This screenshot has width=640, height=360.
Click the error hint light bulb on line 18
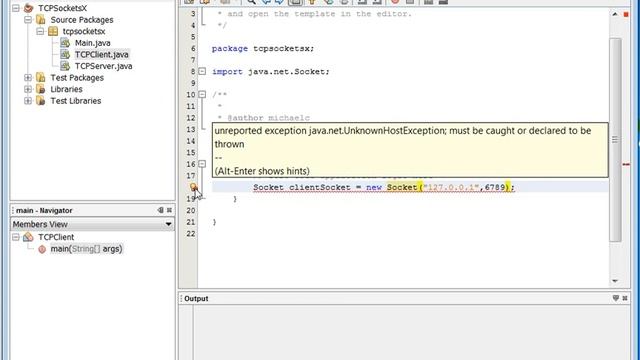click(x=193, y=187)
